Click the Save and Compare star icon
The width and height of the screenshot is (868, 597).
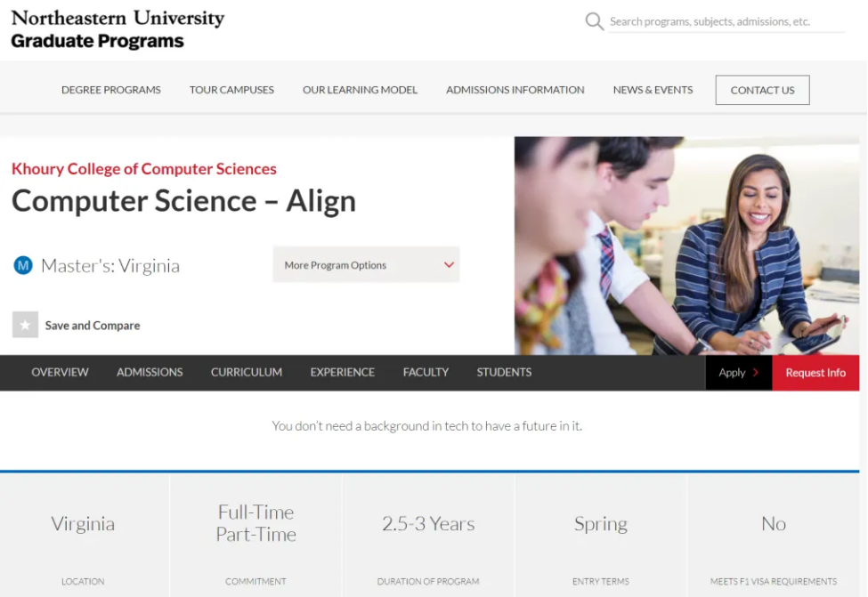pyautogui.click(x=25, y=325)
